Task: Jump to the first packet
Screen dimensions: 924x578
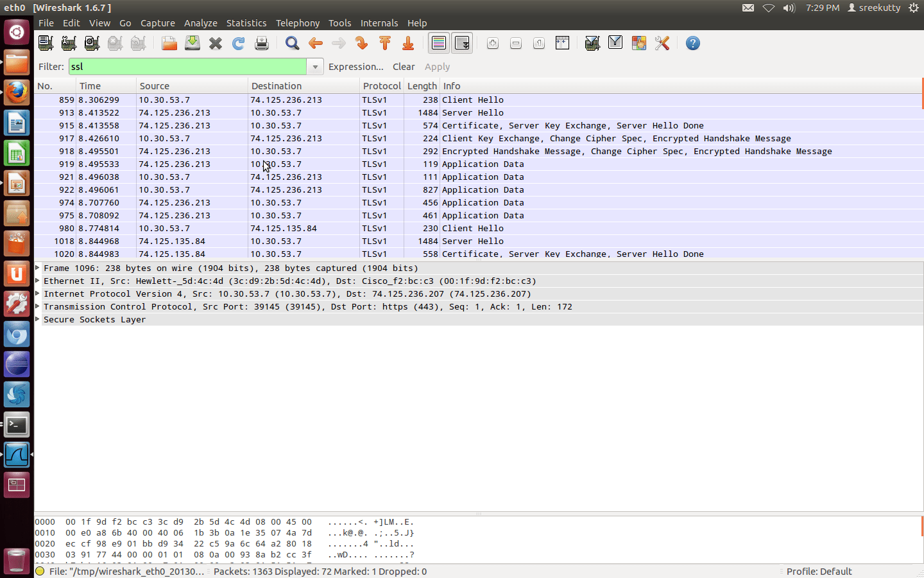Action: [x=385, y=43]
